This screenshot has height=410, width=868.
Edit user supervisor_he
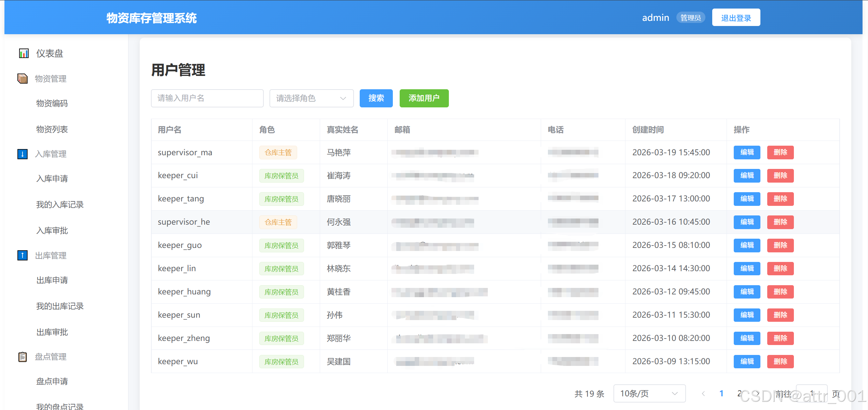click(x=747, y=222)
